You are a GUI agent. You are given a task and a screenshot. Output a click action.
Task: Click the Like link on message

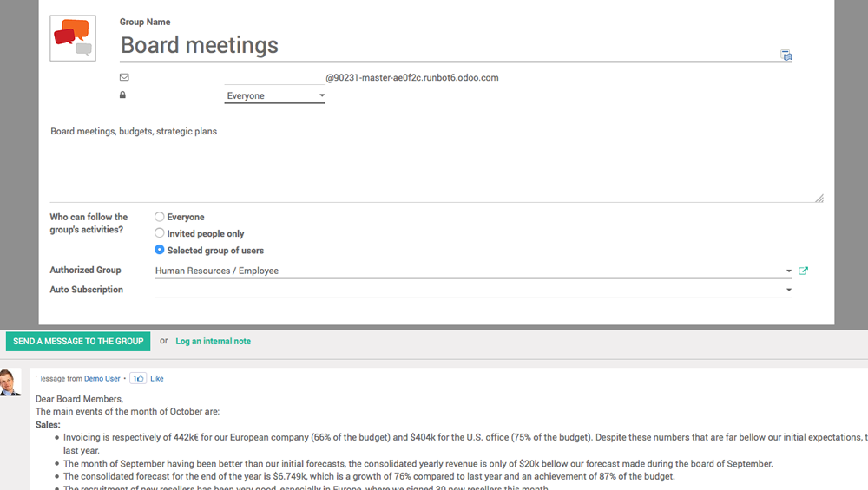(156, 379)
